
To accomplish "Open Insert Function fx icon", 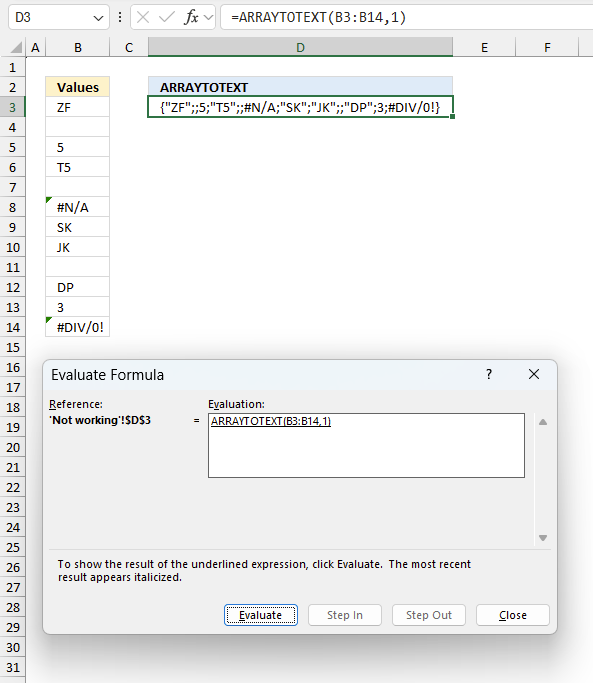I will (191, 17).
